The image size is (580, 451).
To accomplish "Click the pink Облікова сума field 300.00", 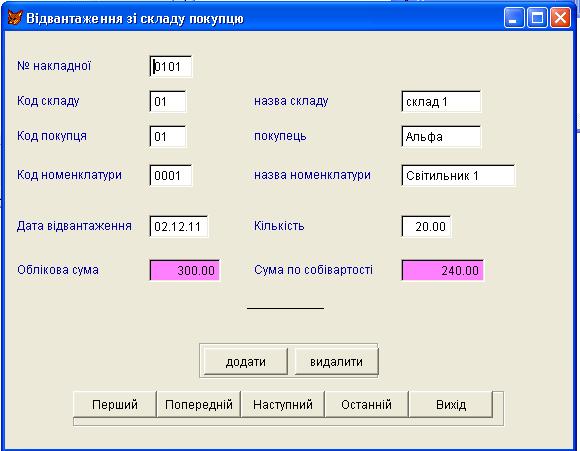I will pos(185,270).
